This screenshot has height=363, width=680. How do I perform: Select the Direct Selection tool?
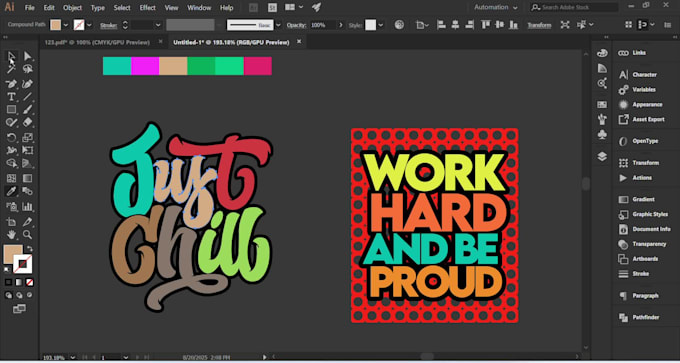pyautogui.click(x=27, y=56)
